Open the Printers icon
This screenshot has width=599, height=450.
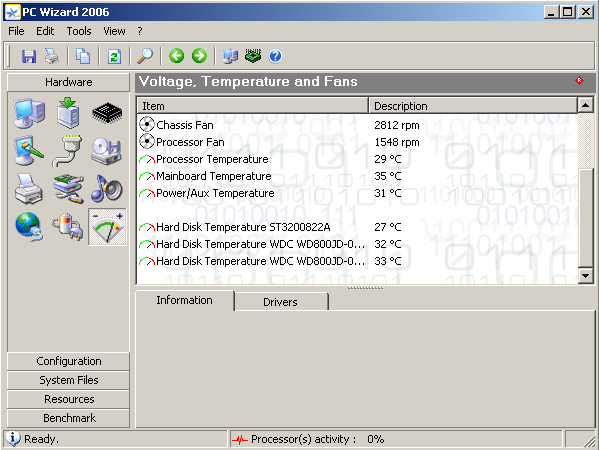pos(29,188)
